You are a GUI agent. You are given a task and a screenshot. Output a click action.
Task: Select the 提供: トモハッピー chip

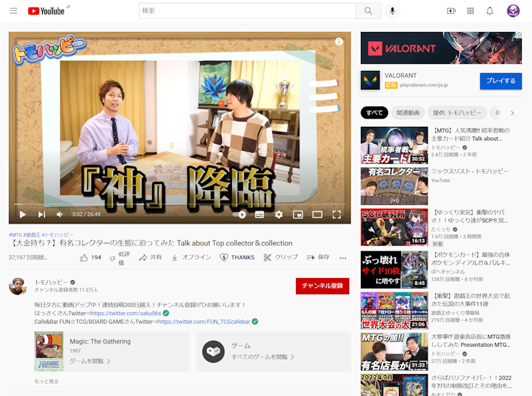click(457, 113)
